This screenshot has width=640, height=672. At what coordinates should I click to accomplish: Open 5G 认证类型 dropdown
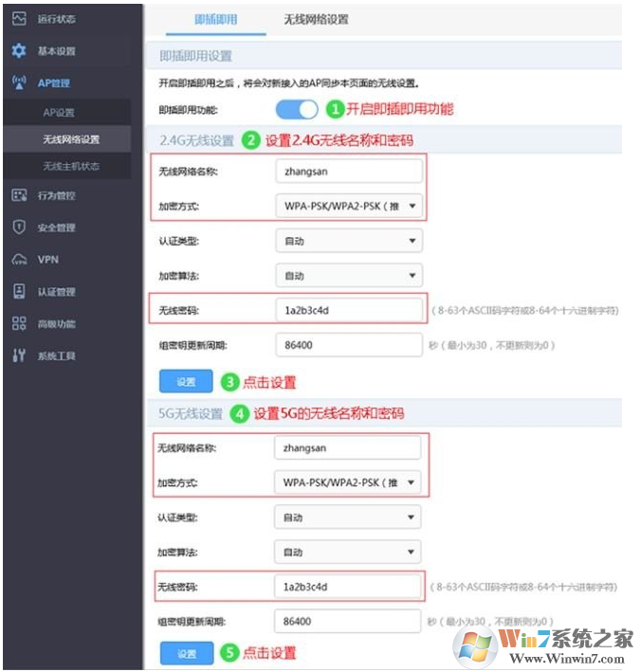(x=348, y=518)
